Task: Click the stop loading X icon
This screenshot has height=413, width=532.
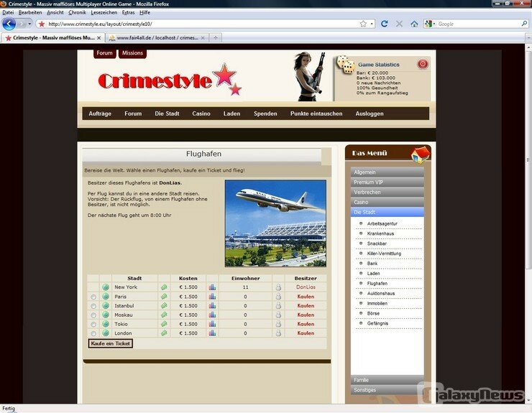Action: click(x=399, y=24)
